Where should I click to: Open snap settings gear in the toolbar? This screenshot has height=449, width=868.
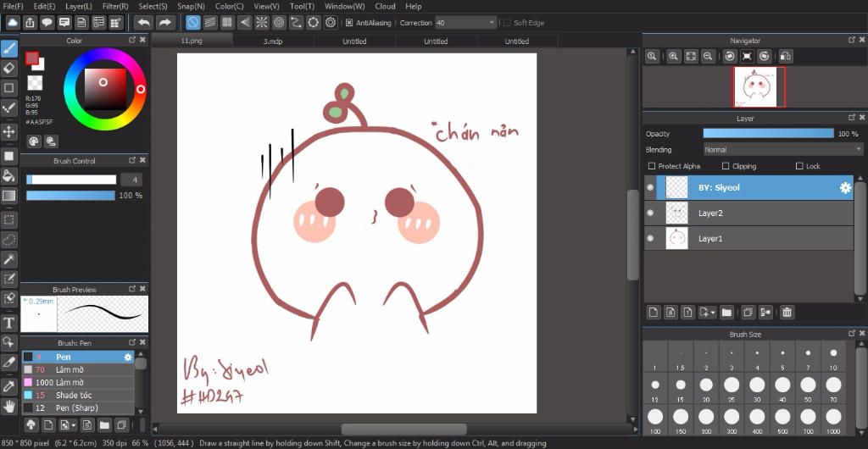[331, 23]
